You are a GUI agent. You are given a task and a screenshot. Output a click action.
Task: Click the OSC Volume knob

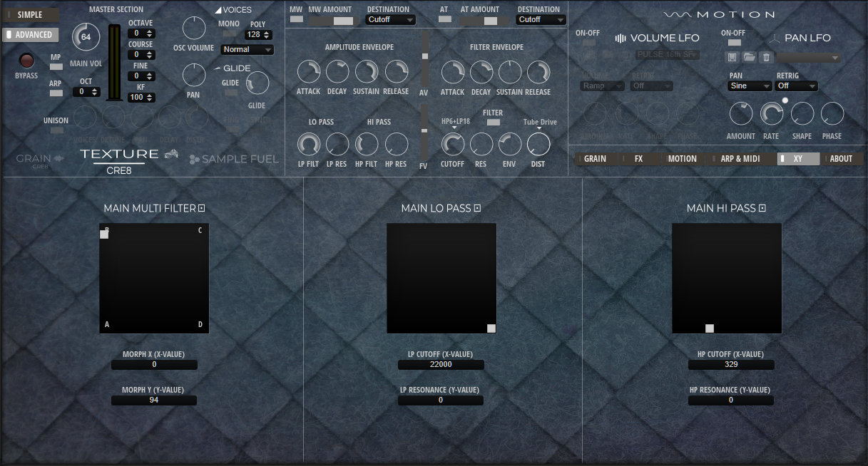pyautogui.click(x=194, y=28)
